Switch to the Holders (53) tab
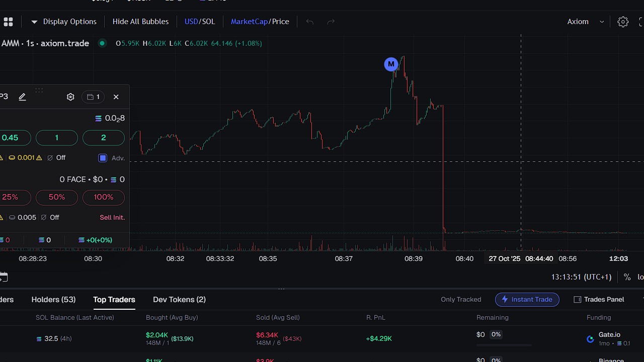 53,299
